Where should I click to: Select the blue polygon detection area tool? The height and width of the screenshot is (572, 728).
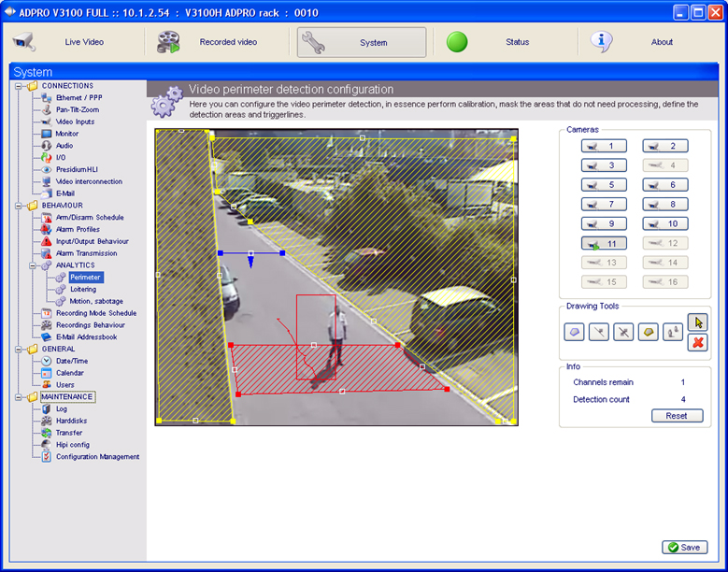click(x=575, y=332)
